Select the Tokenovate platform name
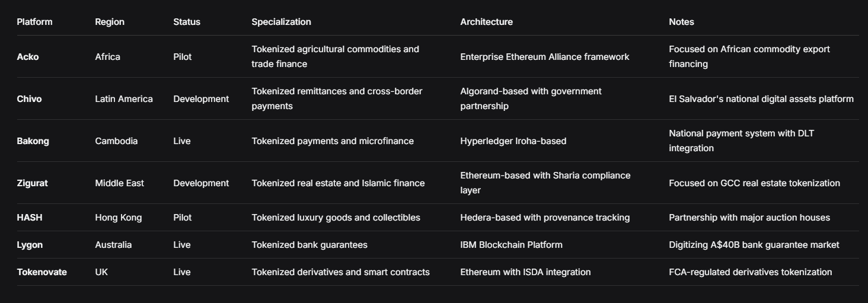The image size is (868, 303). [x=42, y=272]
